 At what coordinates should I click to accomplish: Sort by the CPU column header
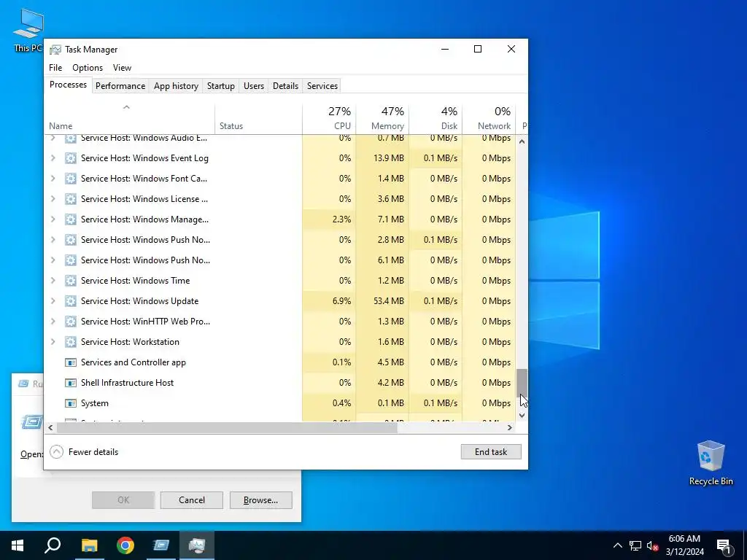click(x=329, y=119)
